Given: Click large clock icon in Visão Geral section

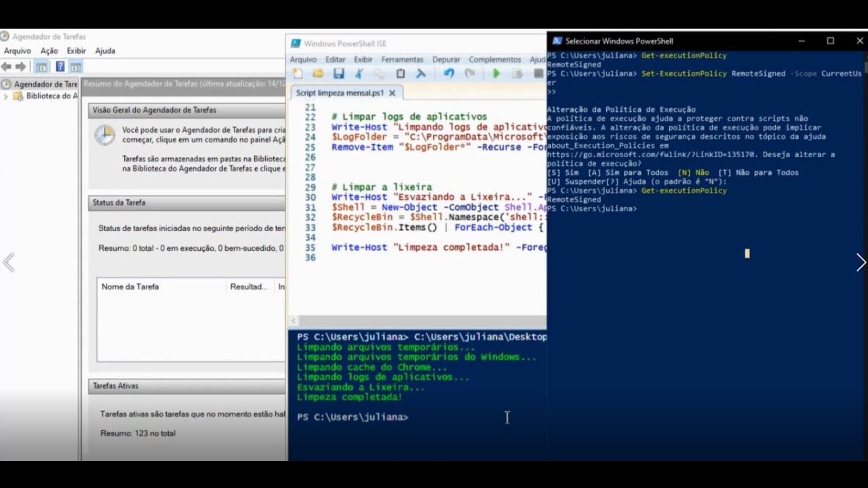Looking at the screenshot, I should [104, 135].
